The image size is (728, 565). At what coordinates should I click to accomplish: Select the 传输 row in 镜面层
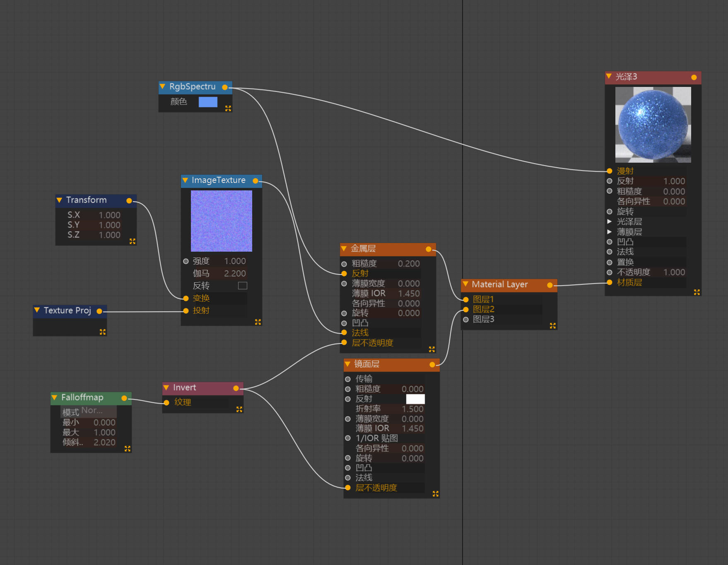click(390, 379)
